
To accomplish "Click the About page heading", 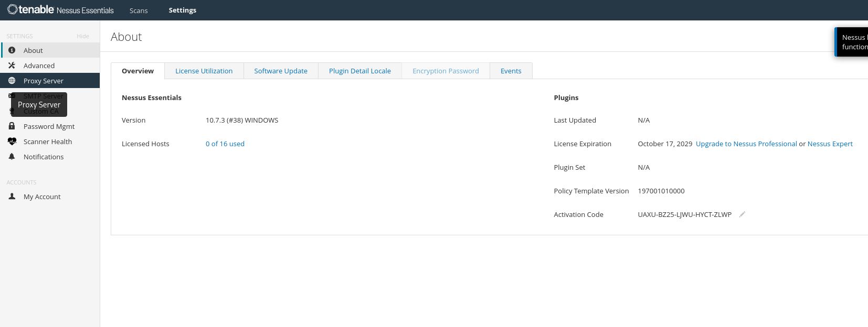I will pyautogui.click(x=126, y=37).
